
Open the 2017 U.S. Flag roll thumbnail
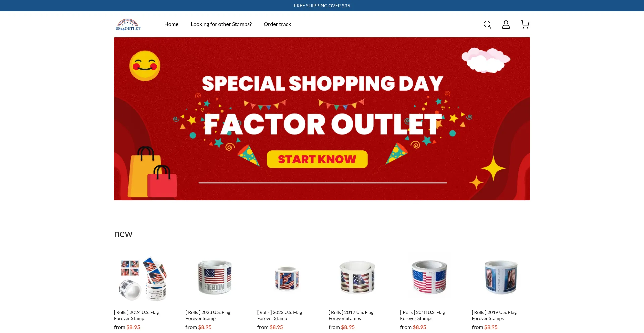coord(358,279)
